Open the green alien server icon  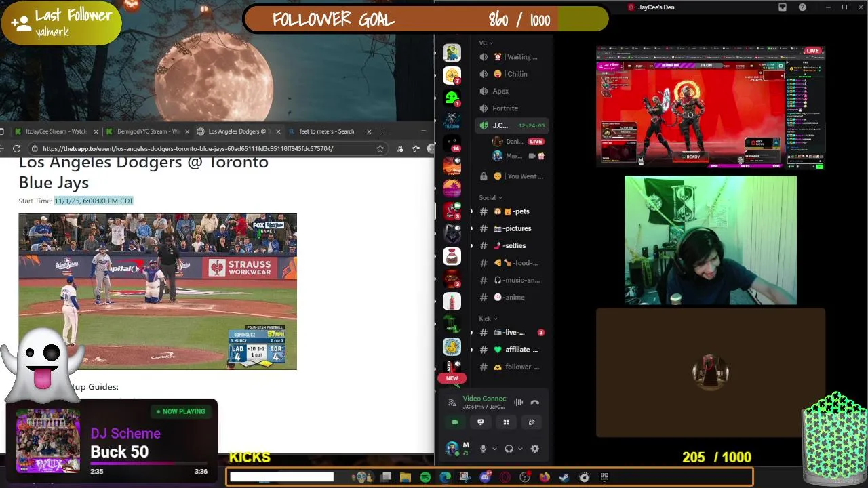[452, 98]
